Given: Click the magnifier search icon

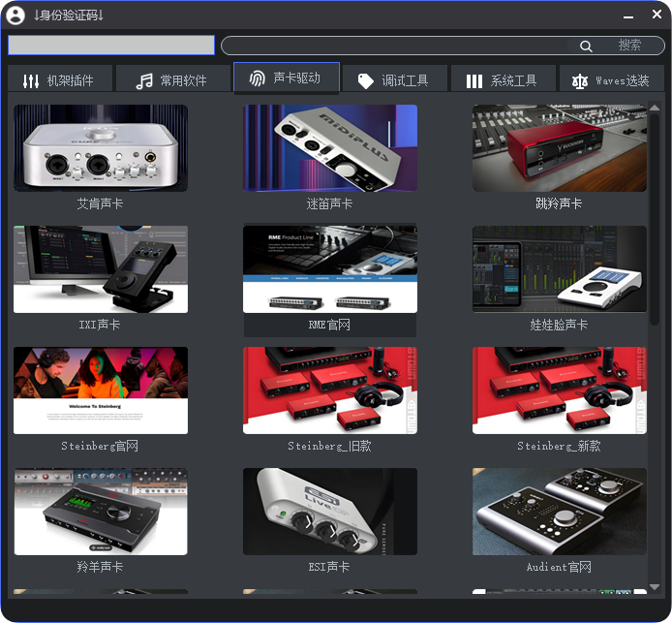Looking at the screenshot, I should (586, 46).
